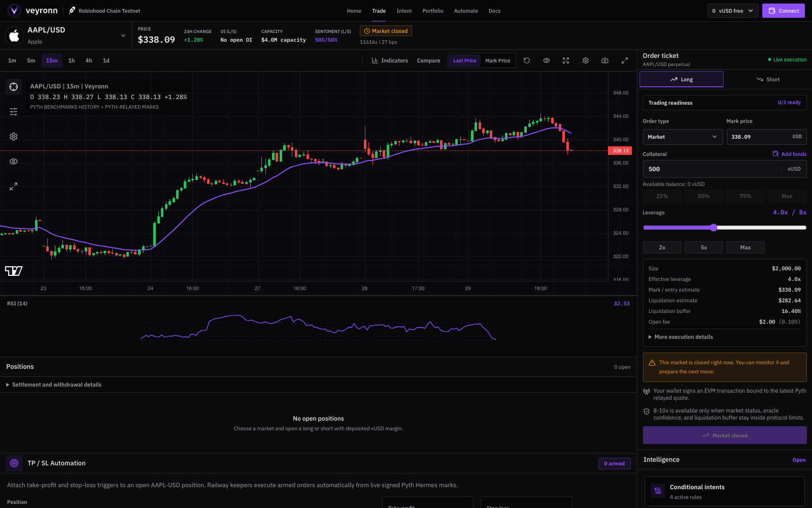
Task: Set leverage to the 5x preset
Action: 704,247
